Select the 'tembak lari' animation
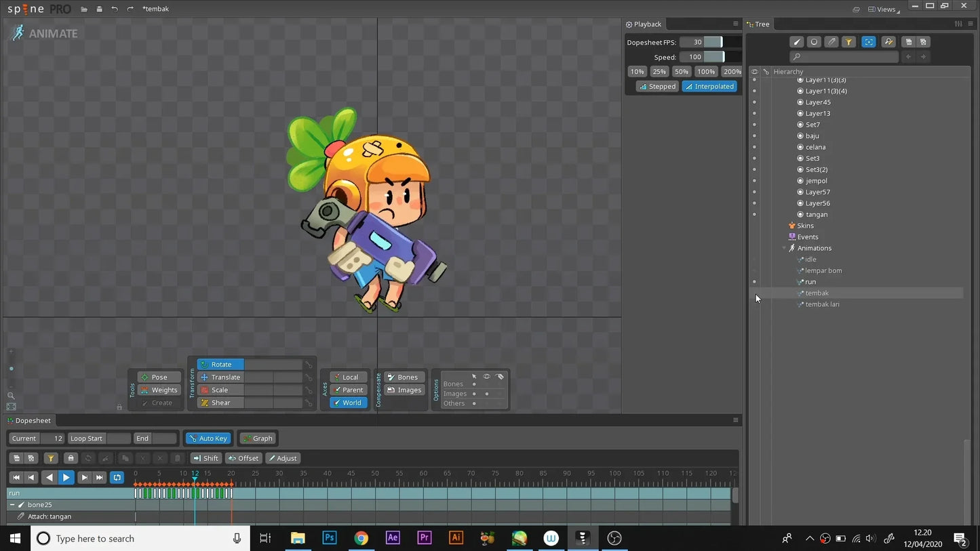 (822, 304)
